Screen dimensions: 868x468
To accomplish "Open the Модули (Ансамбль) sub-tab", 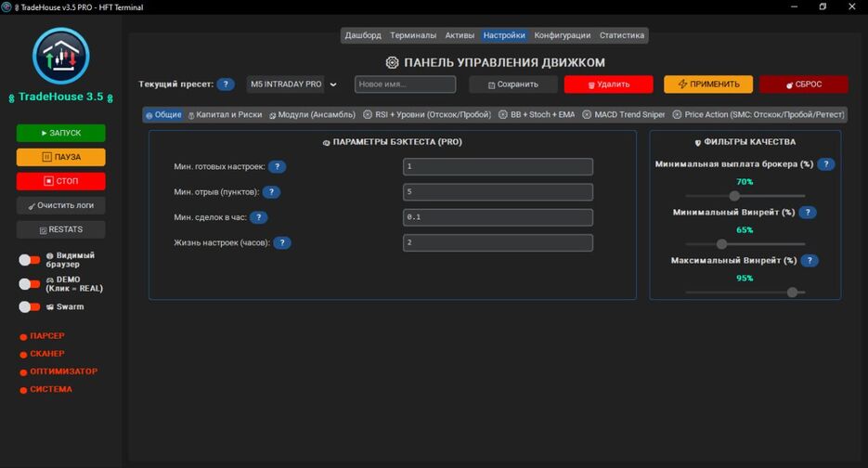I will tap(312, 114).
